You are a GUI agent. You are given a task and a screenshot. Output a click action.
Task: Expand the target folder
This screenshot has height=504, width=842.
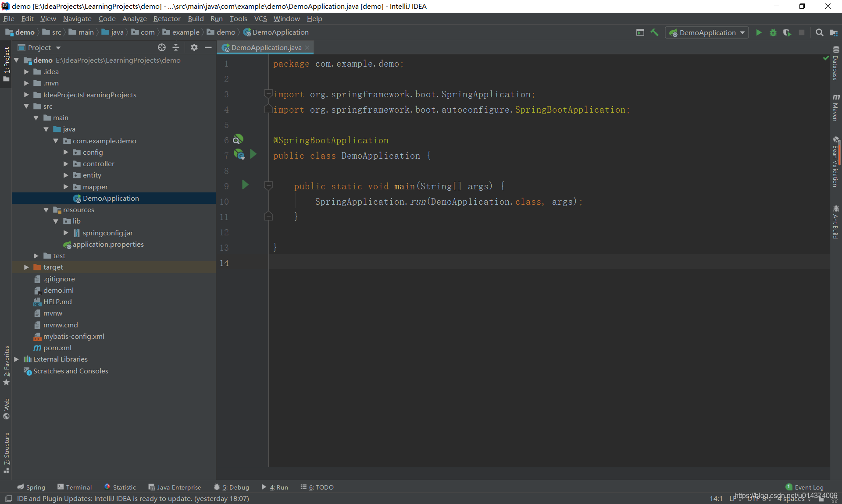point(26,267)
